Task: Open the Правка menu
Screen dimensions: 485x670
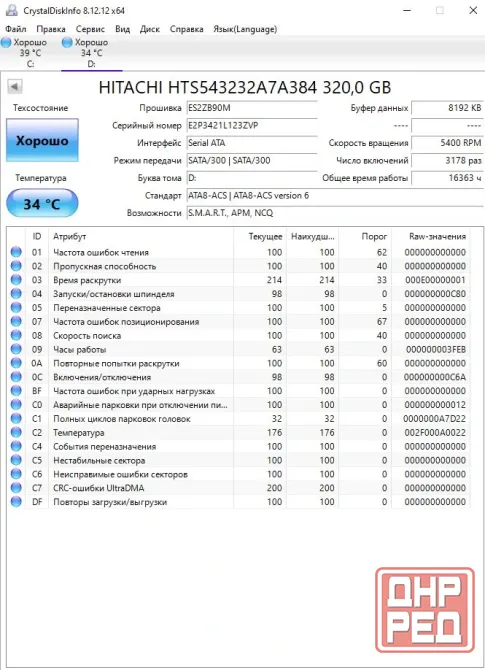Action: pos(51,29)
